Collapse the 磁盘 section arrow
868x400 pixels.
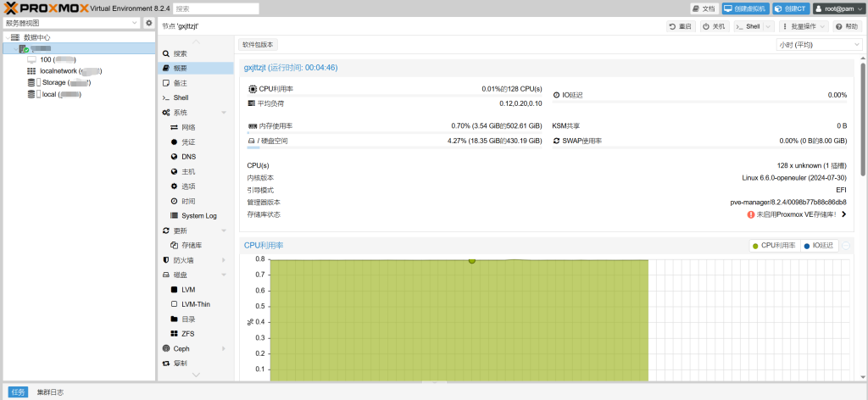[224, 275]
